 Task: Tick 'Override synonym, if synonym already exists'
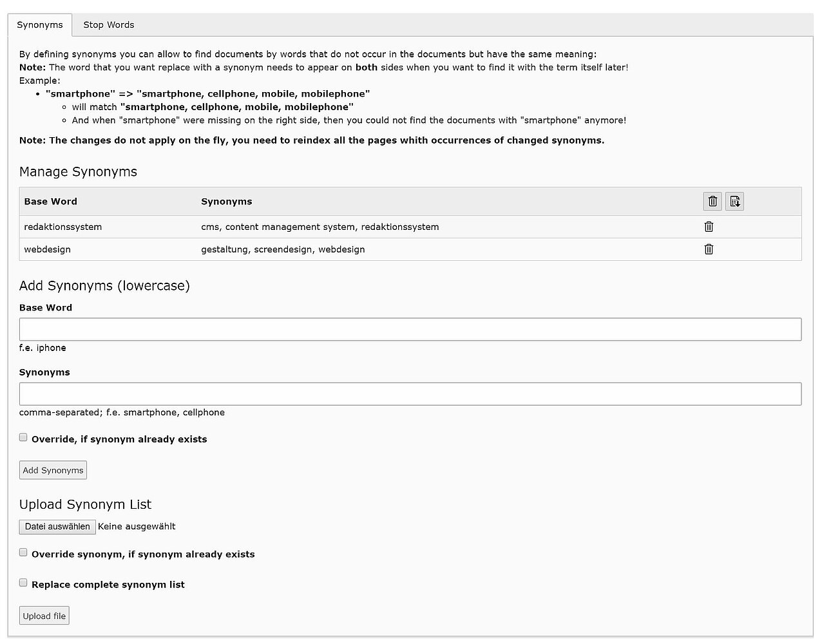point(23,553)
